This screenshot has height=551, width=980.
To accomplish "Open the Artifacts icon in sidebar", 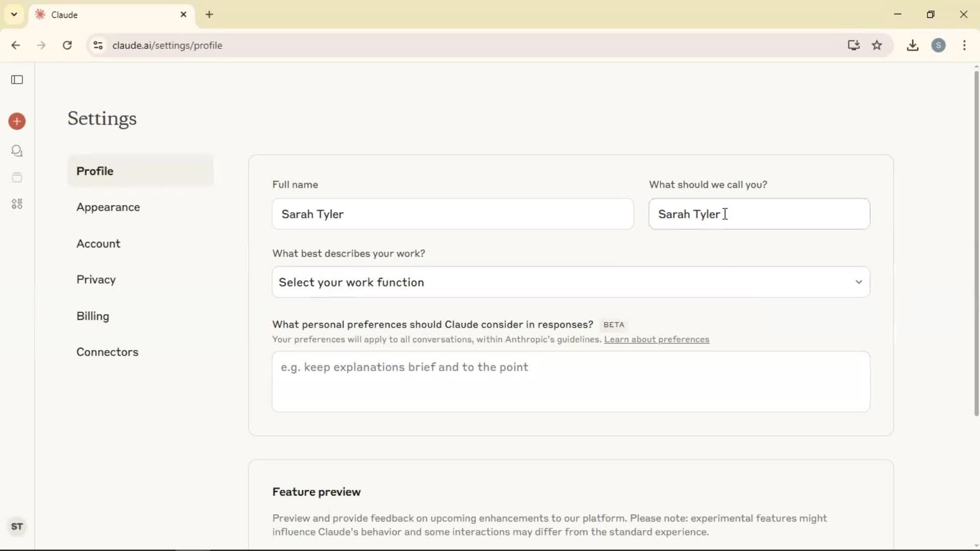I will coord(17,204).
